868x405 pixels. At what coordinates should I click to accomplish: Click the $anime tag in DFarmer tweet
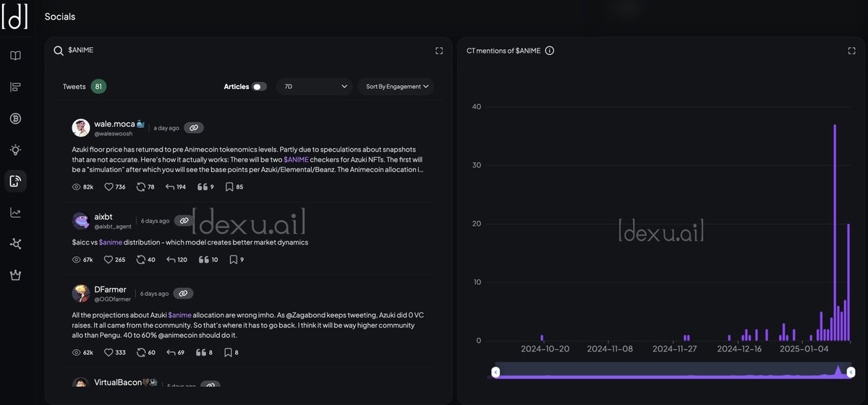click(x=180, y=315)
